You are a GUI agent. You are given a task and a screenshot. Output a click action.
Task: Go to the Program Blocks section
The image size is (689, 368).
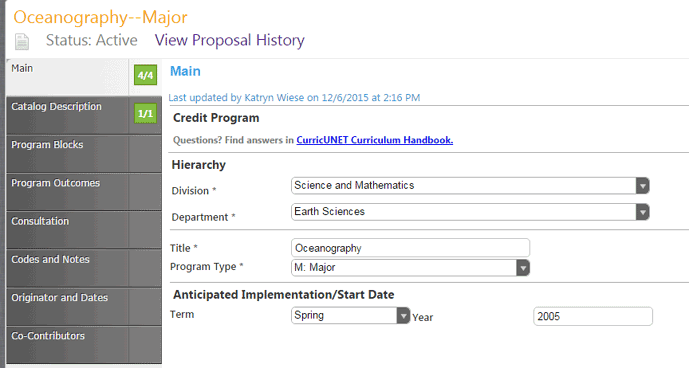68,153
